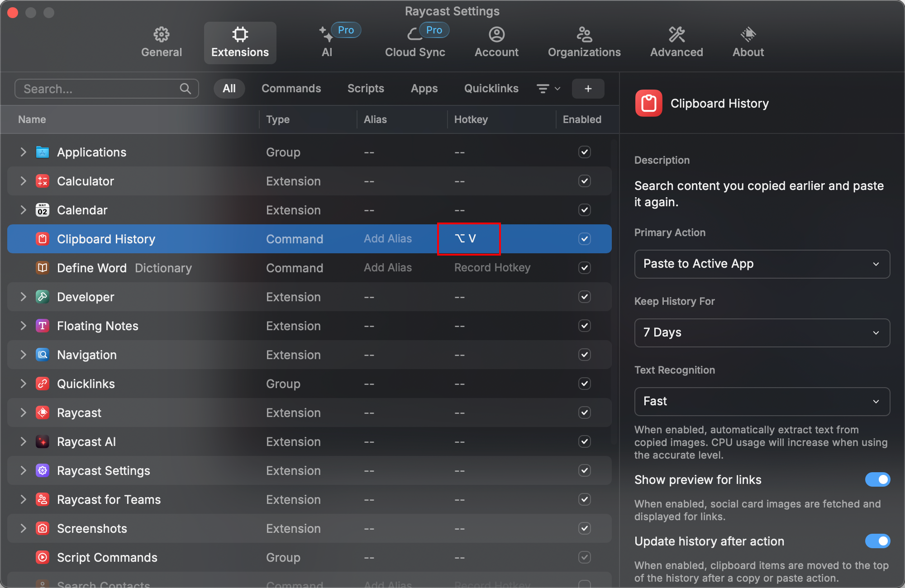
Task: Uncheck the Screenshots enabled checkbox
Action: pyautogui.click(x=584, y=528)
